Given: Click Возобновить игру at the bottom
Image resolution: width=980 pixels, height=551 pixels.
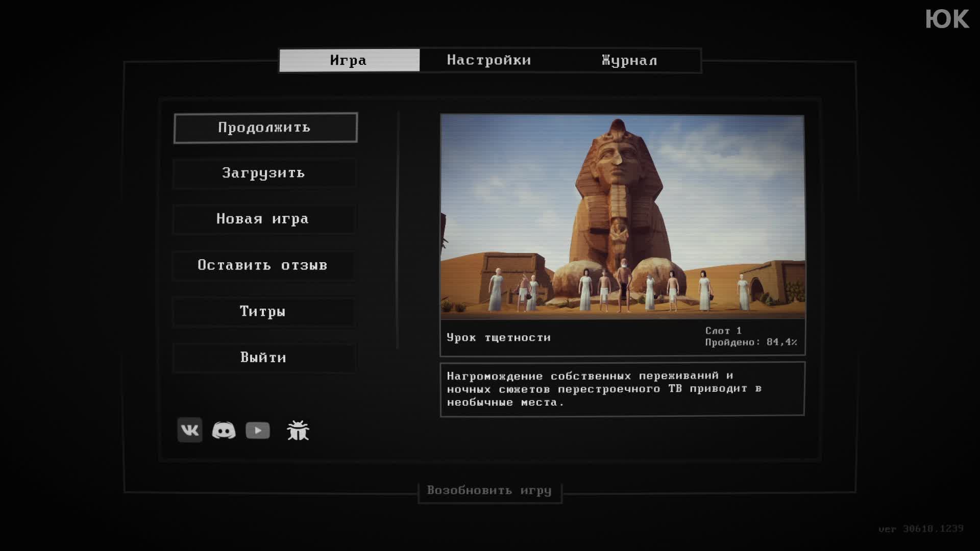Looking at the screenshot, I should 489,491.
